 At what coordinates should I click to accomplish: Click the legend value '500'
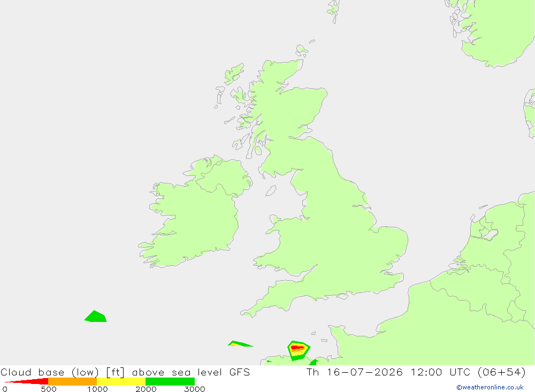coord(49,389)
